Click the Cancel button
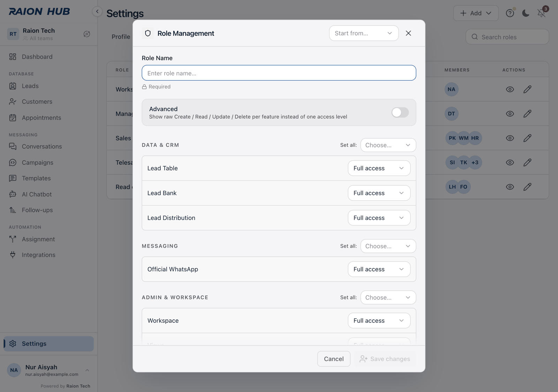The image size is (558, 392). (334, 359)
